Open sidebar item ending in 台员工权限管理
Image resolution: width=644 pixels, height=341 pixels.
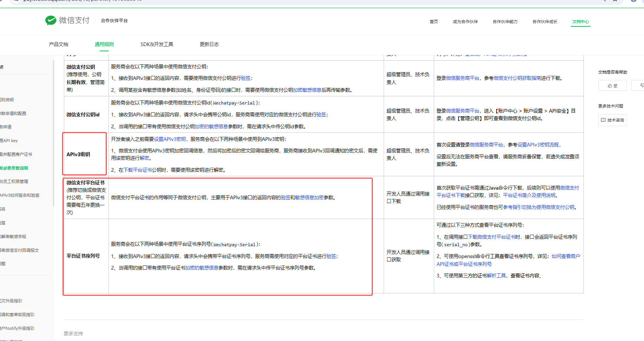(x=14, y=181)
